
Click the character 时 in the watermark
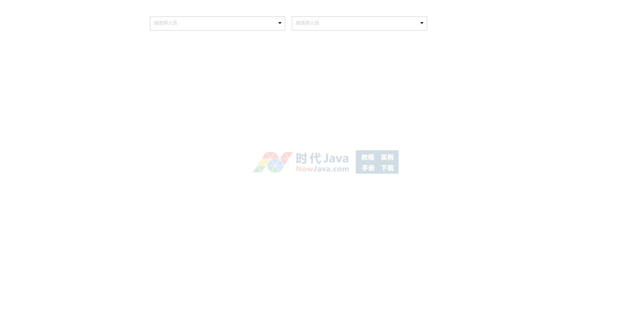(302, 158)
